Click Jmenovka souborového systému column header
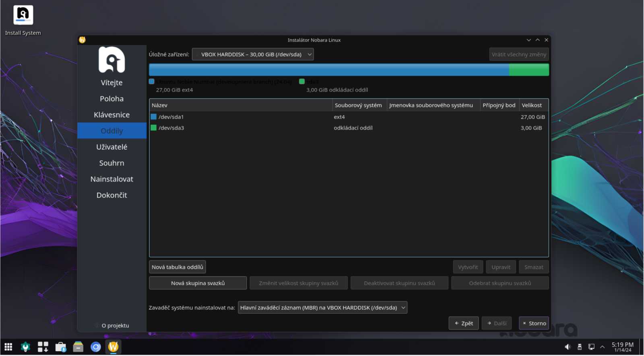Image resolution: width=644 pixels, height=356 pixels. [433, 105]
